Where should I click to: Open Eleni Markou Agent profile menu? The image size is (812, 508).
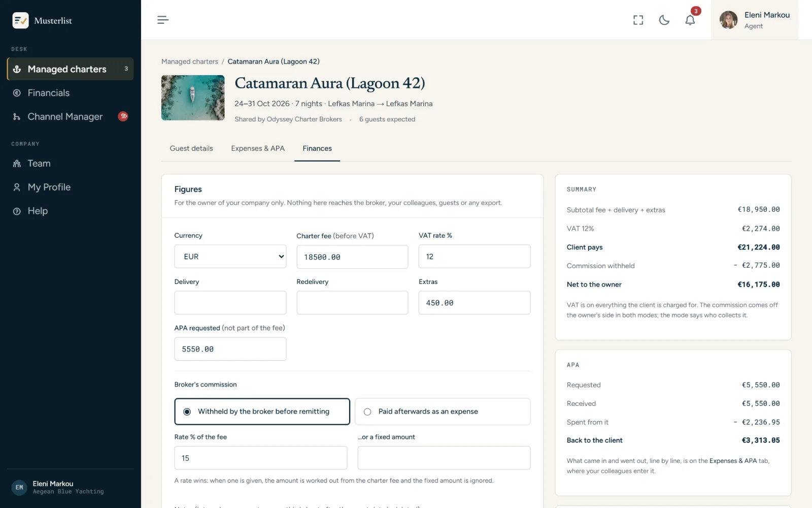754,20
